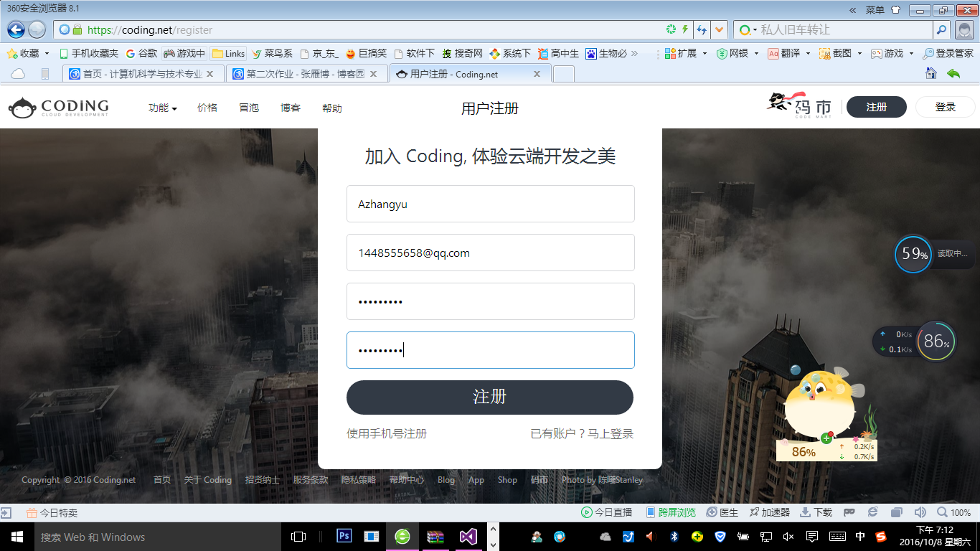The image size is (980, 551).
Task: Click the speaker mute icon in the browser status bar
Action: (920, 512)
